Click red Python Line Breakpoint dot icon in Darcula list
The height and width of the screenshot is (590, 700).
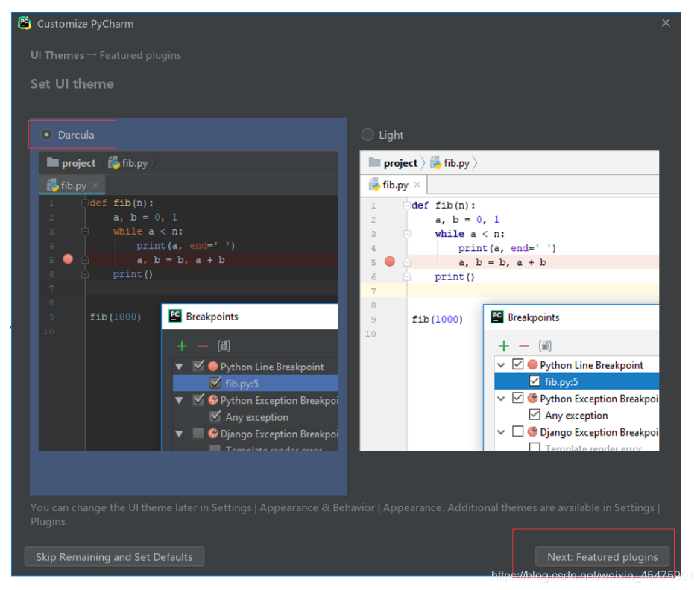pos(213,366)
